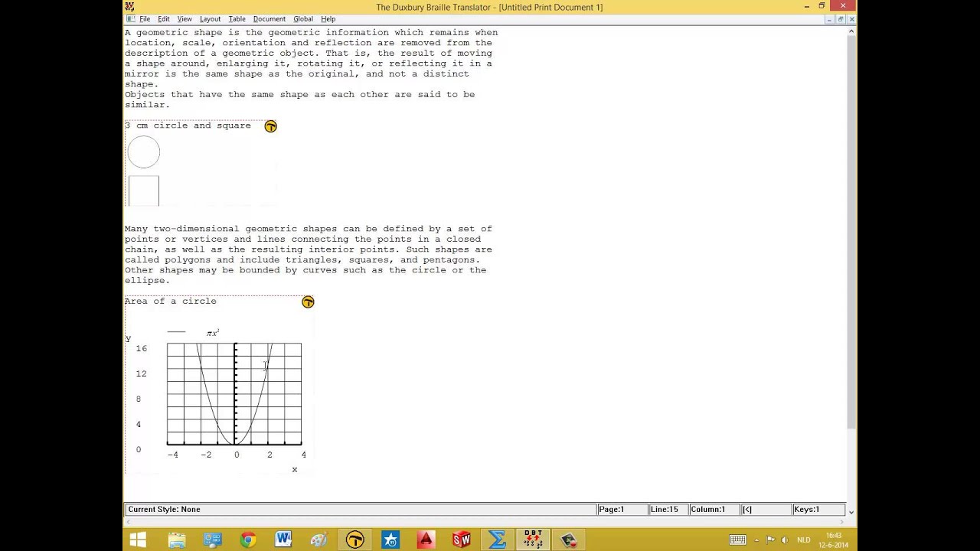
Task: Click the 'Keys:1' status field
Action: point(818,510)
